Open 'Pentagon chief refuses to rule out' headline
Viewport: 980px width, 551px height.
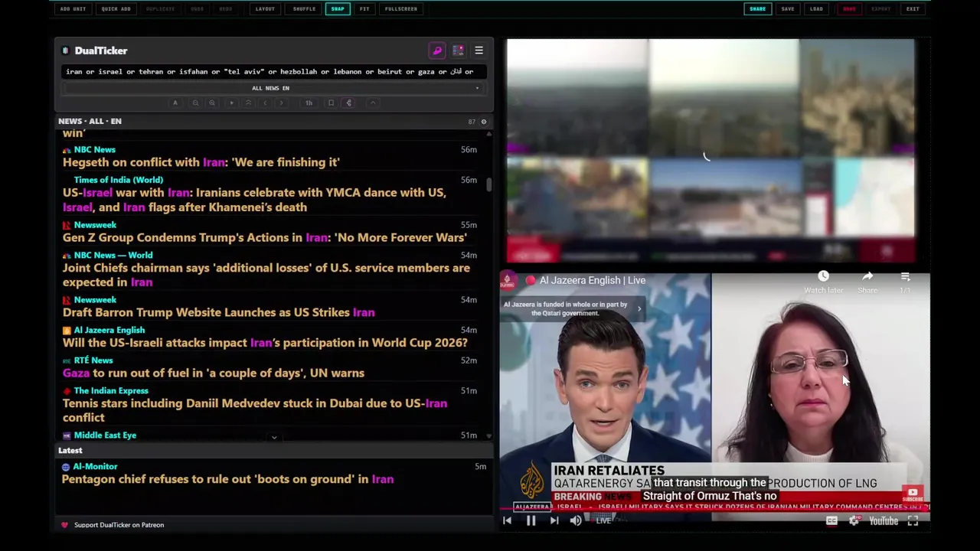point(227,479)
